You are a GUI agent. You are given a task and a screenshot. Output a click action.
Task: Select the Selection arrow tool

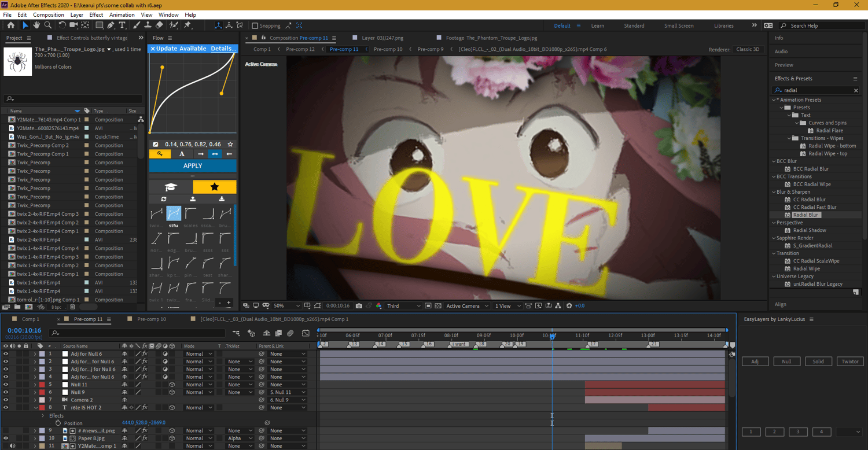coord(25,25)
